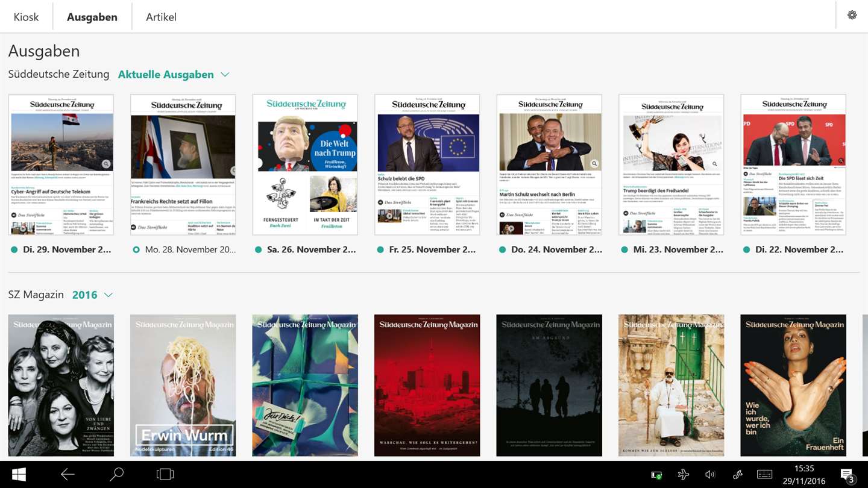Open the Action Center notifications icon
This screenshot has width=868, height=488.
(x=847, y=475)
